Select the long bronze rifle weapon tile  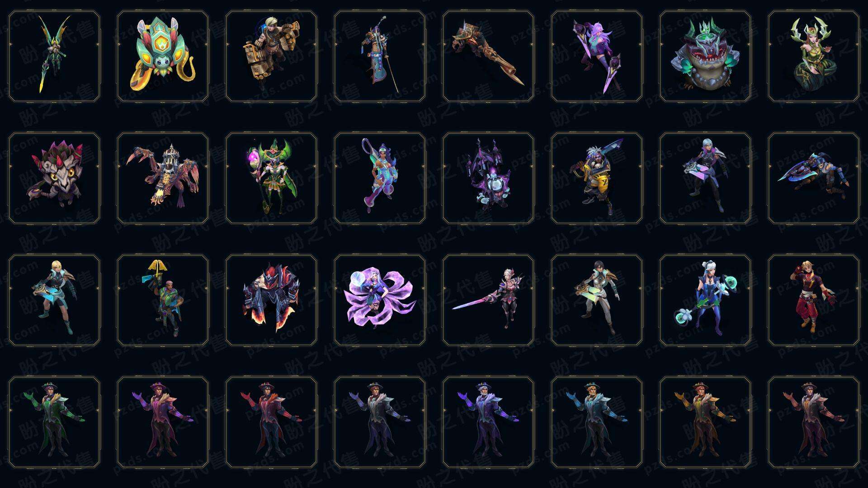coord(488,56)
